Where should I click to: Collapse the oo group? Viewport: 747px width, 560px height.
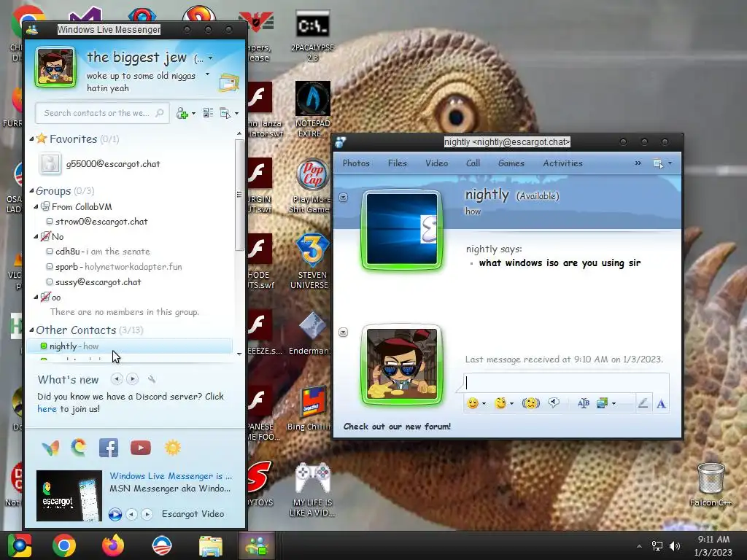(x=36, y=297)
